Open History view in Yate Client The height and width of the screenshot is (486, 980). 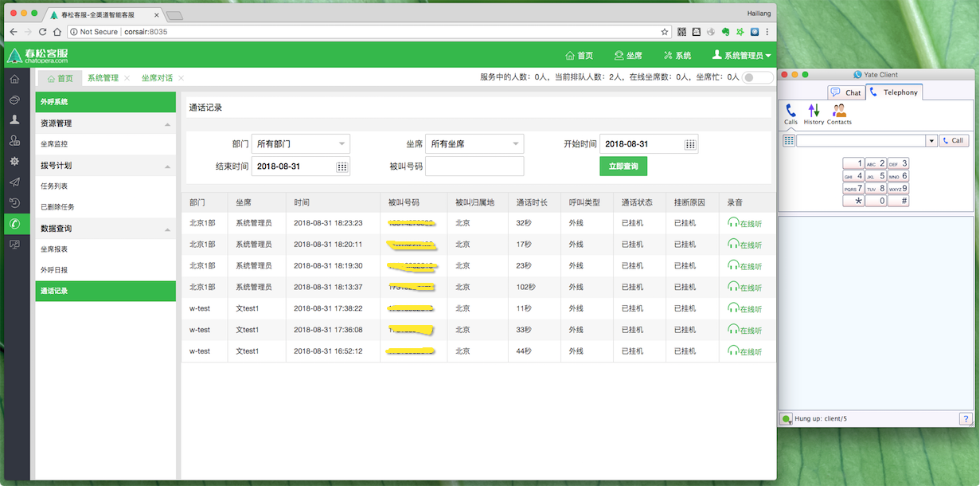click(x=814, y=114)
